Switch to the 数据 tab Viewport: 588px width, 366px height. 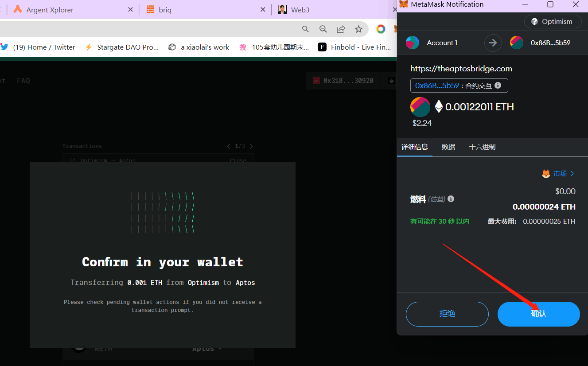coord(448,147)
